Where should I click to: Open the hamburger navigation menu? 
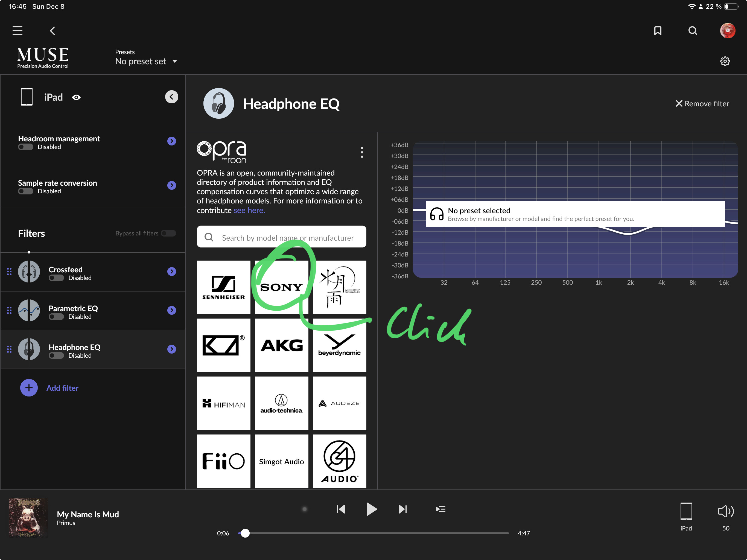tap(17, 31)
